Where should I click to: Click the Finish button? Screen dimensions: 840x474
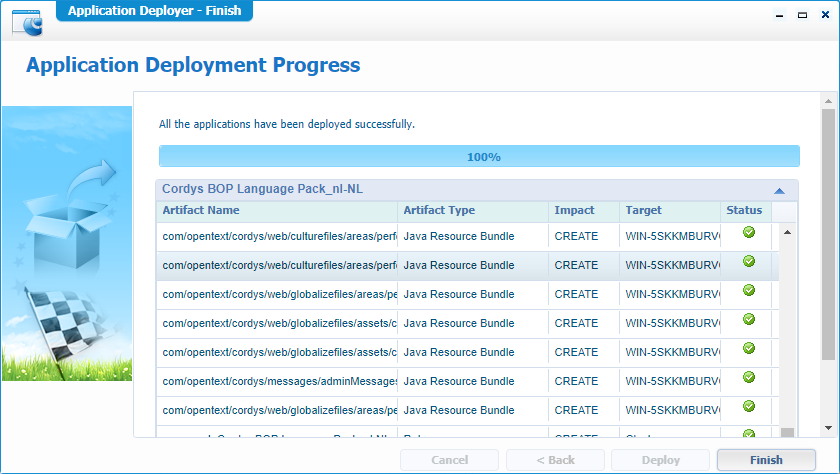click(x=766, y=460)
